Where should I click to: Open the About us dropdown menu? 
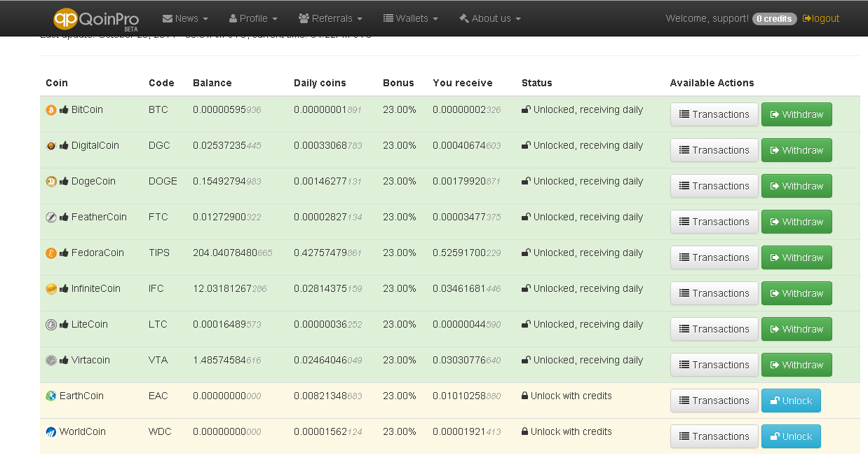[x=490, y=18]
